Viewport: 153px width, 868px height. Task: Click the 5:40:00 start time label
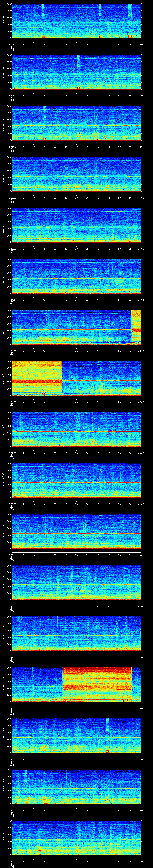point(12,606)
